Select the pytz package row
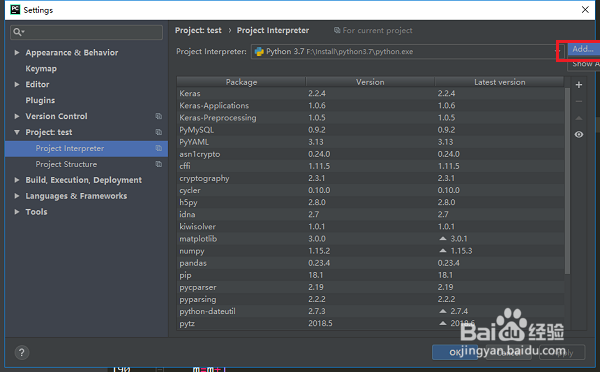The image size is (600, 372). [370, 323]
